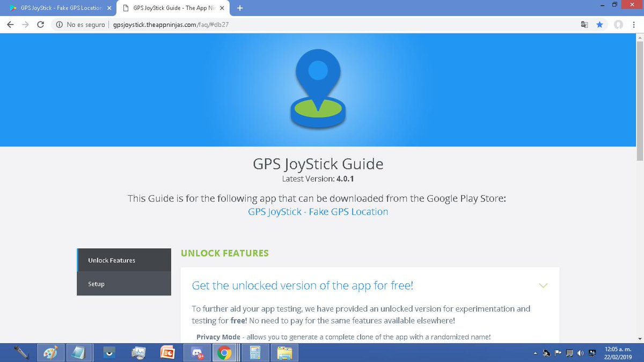Click the network tray icon
Screen dimensions: 644x362
point(569,353)
